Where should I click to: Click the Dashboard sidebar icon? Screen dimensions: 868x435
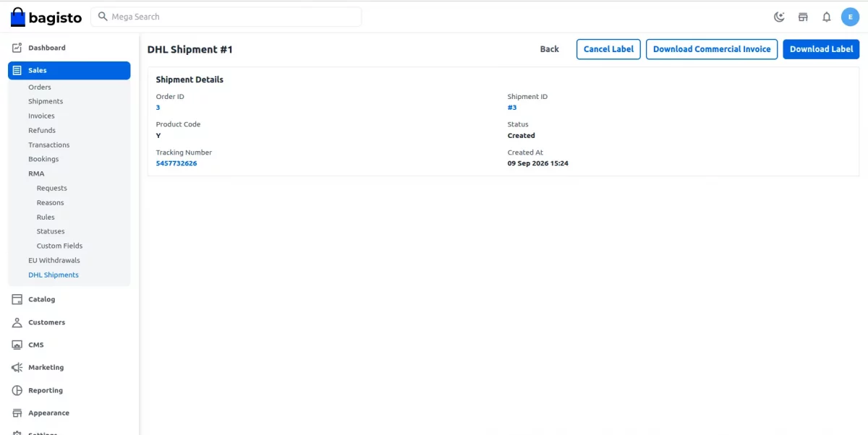[17, 48]
